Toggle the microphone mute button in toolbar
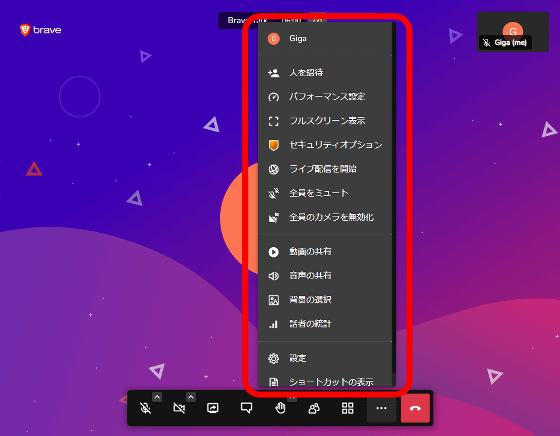The image size is (560, 436). click(x=145, y=408)
